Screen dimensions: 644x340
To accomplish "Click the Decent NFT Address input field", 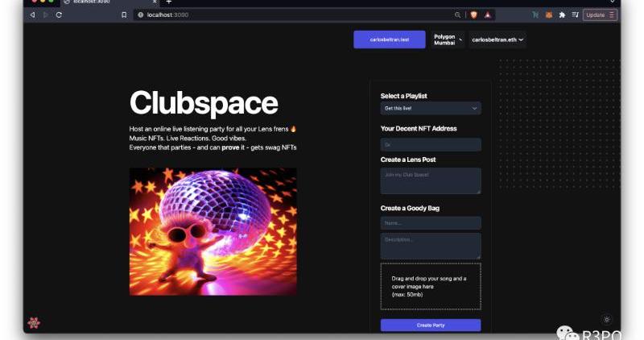I will 431,145.
